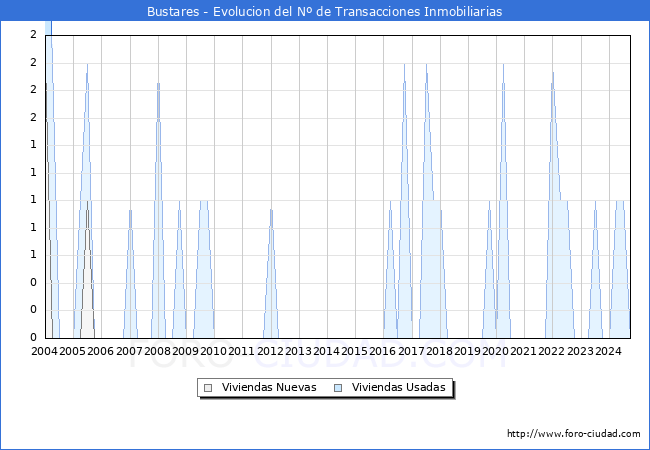Click the 2012 x-axis label
650x450 pixels.
coord(270,351)
